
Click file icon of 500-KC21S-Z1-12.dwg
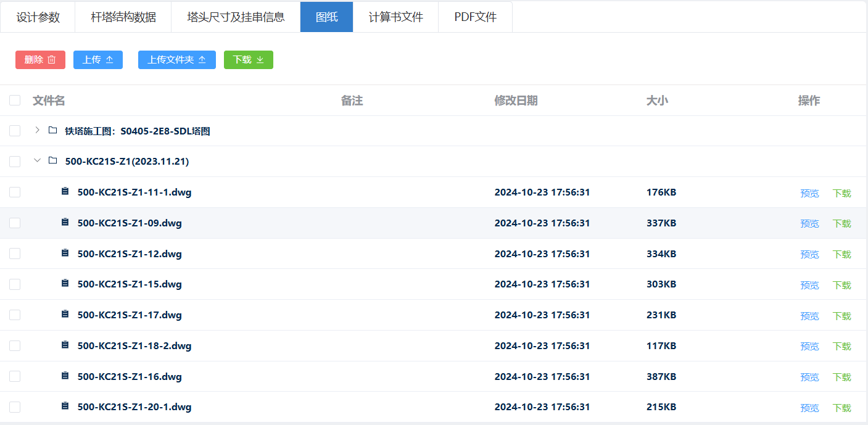(65, 253)
